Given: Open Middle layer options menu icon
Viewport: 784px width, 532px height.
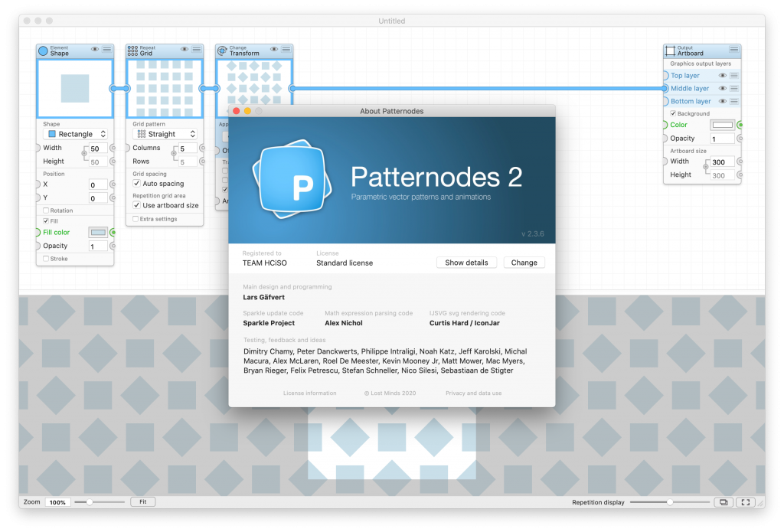Looking at the screenshot, I should click(734, 89).
